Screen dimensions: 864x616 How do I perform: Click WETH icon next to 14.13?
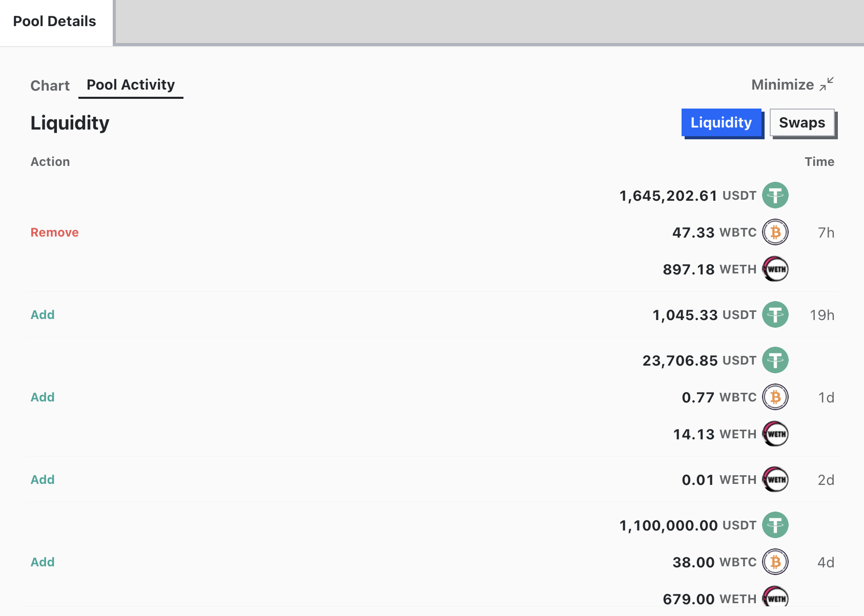point(775,434)
